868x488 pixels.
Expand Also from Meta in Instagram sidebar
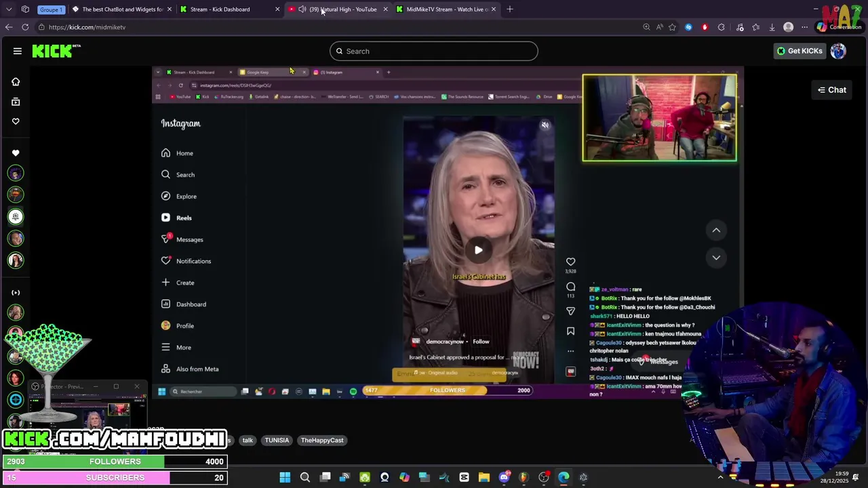(x=190, y=369)
